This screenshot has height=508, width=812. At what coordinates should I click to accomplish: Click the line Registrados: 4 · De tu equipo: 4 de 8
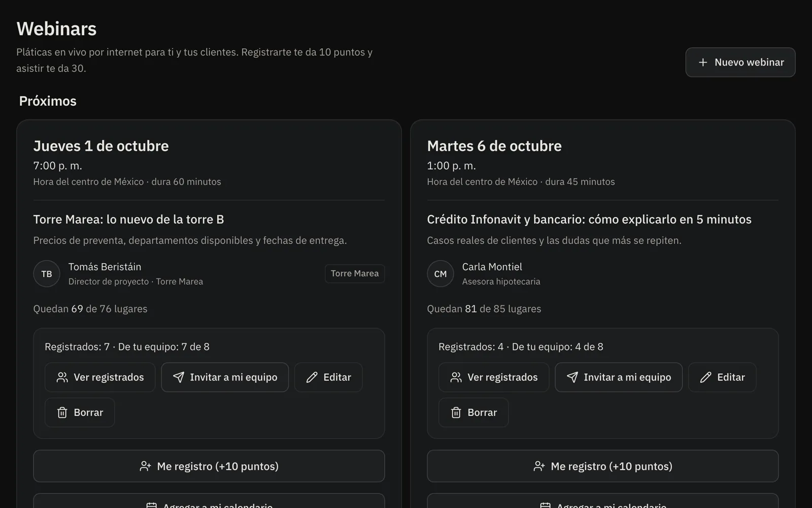pyautogui.click(x=521, y=347)
